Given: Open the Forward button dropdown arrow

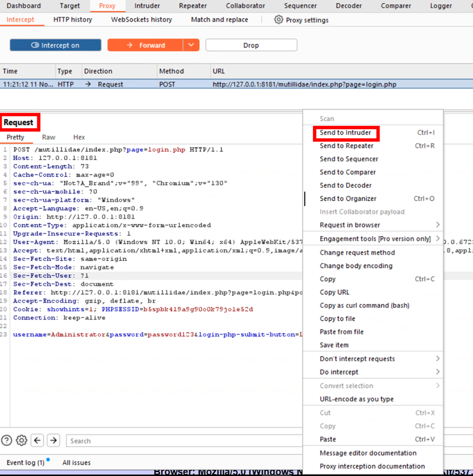Looking at the screenshot, I should [x=191, y=45].
